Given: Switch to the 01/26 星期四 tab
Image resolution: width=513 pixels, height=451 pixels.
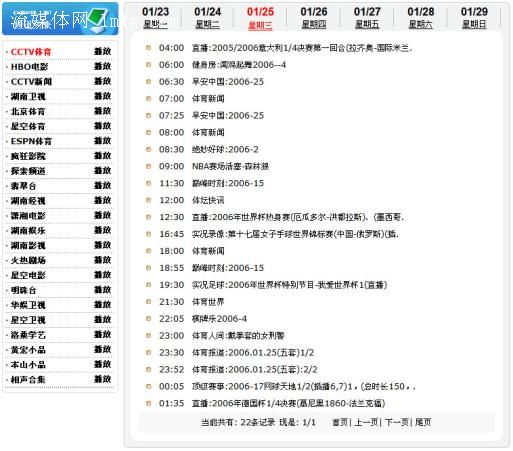Looking at the screenshot, I should tap(314, 17).
